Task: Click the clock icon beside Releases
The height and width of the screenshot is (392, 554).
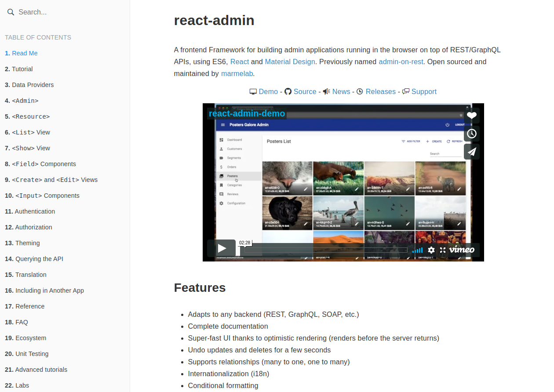Action: point(360,91)
